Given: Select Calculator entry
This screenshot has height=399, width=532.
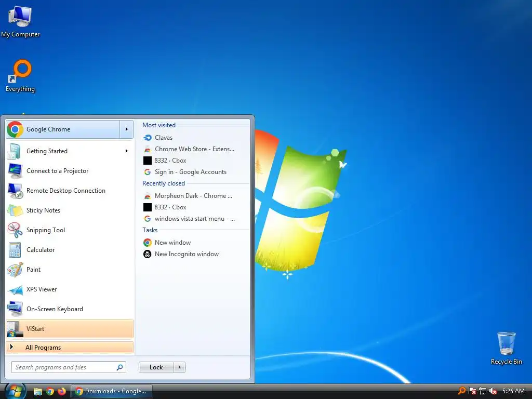Looking at the screenshot, I should point(70,250).
